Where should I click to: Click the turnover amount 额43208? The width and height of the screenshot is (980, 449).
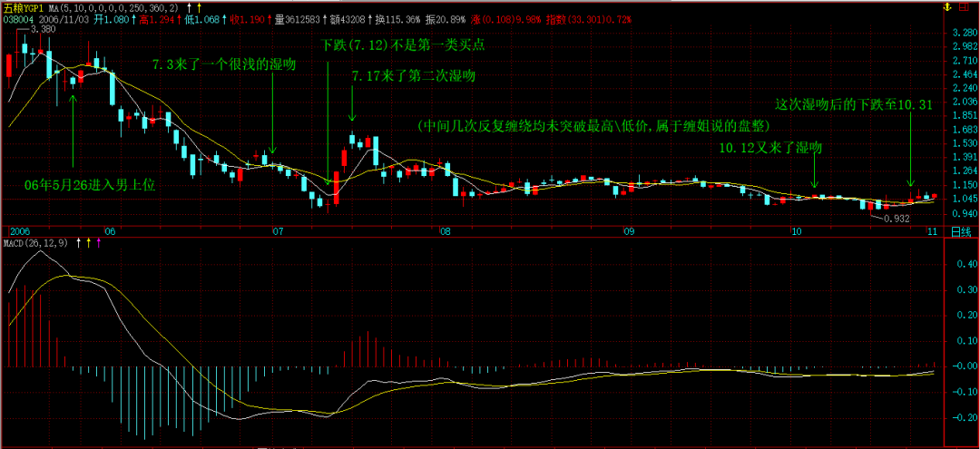[346, 20]
